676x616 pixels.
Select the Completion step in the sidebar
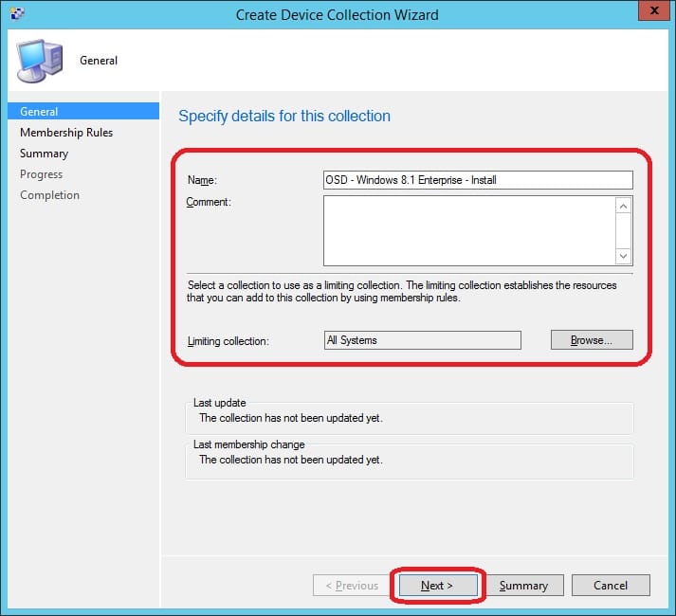click(x=49, y=195)
